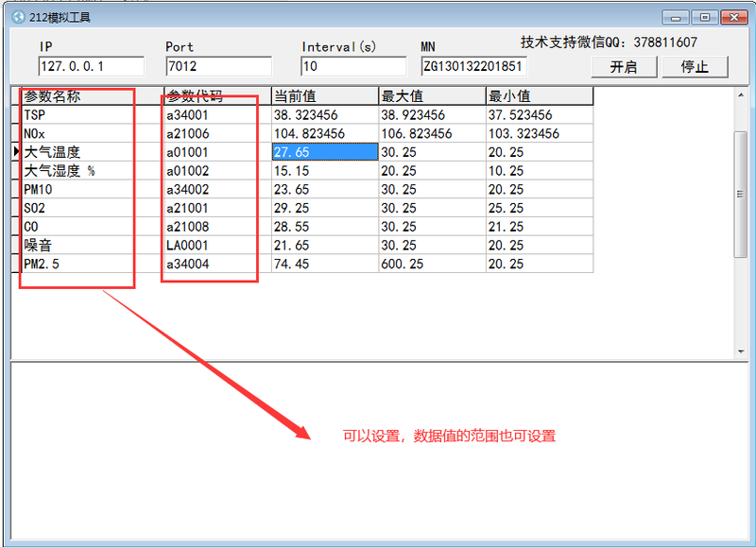Select current value 74.45
756x547 pixels.
click(325, 264)
